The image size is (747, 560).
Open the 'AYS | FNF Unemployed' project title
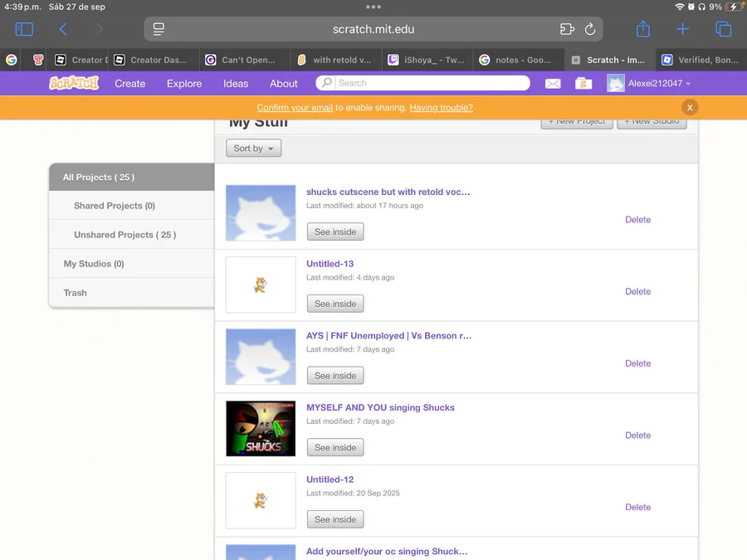[388, 336]
